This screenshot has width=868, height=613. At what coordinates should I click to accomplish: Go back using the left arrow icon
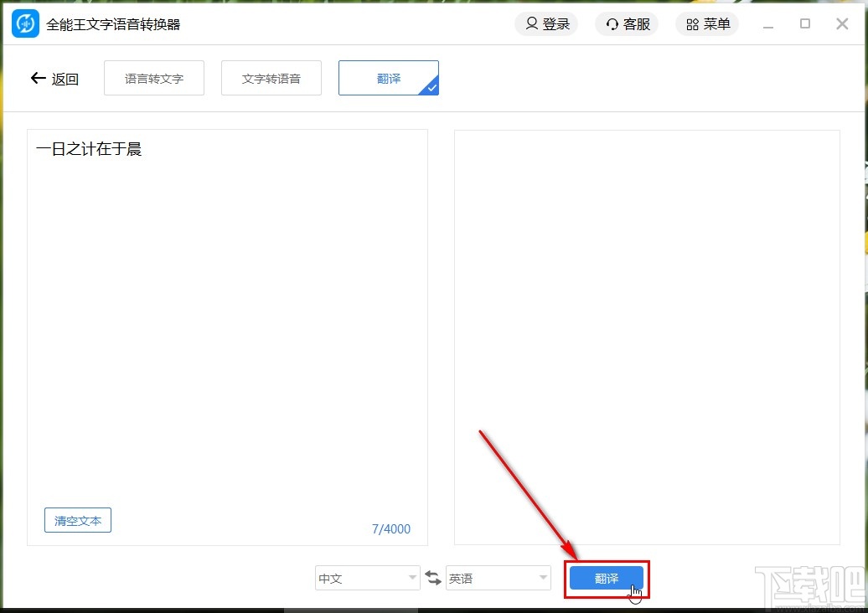pyautogui.click(x=38, y=78)
